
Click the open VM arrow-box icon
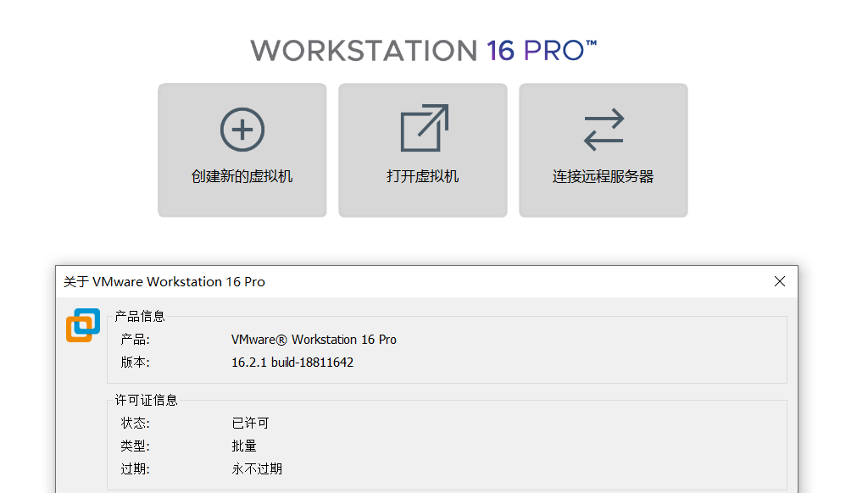pos(424,128)
